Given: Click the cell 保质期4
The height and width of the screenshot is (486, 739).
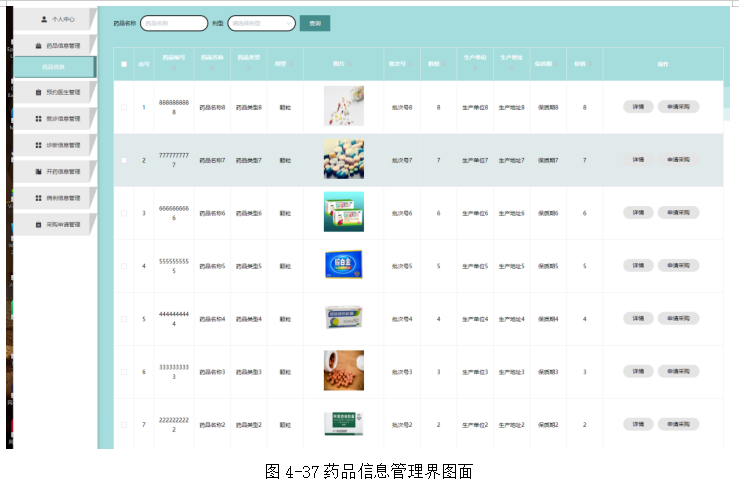Looking at the screenshot, I should coord(548,319).
